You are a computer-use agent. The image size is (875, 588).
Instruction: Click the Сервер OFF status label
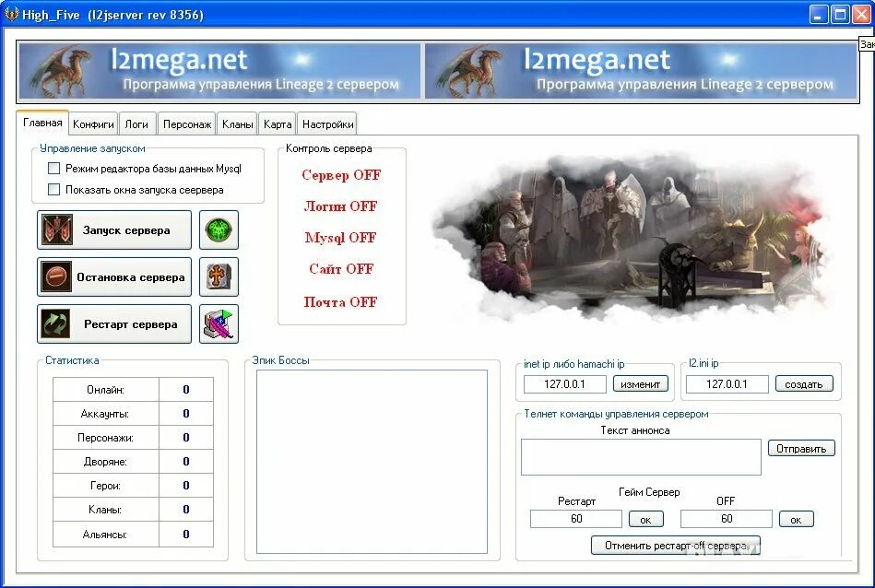341,175
